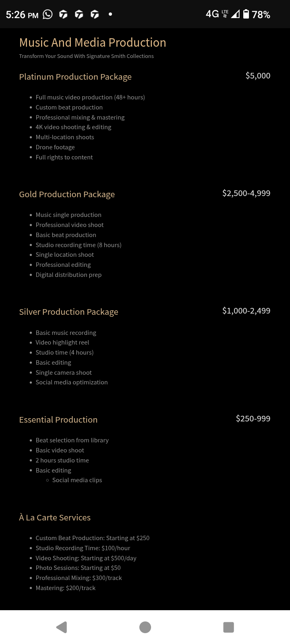Select Studio Recording Time: $100/hour entry
This screenshot has width=290, height=644.
pyautogui.click(x=83, y=548)
